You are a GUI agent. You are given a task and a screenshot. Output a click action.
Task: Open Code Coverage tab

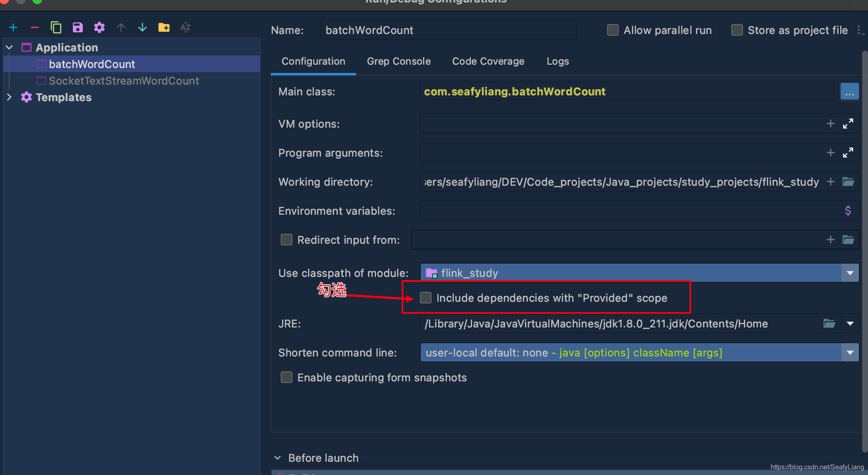point(488,61)
